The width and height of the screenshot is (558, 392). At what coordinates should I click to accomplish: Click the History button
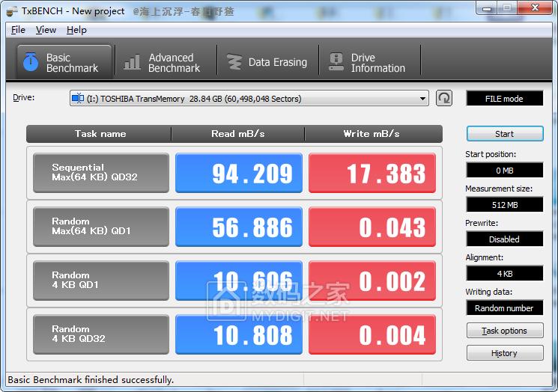point(504,353)
